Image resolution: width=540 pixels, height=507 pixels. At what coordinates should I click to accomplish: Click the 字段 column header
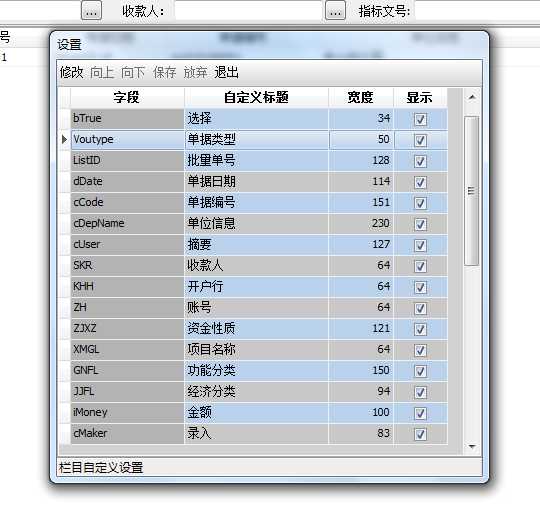[x=127, y=97]
